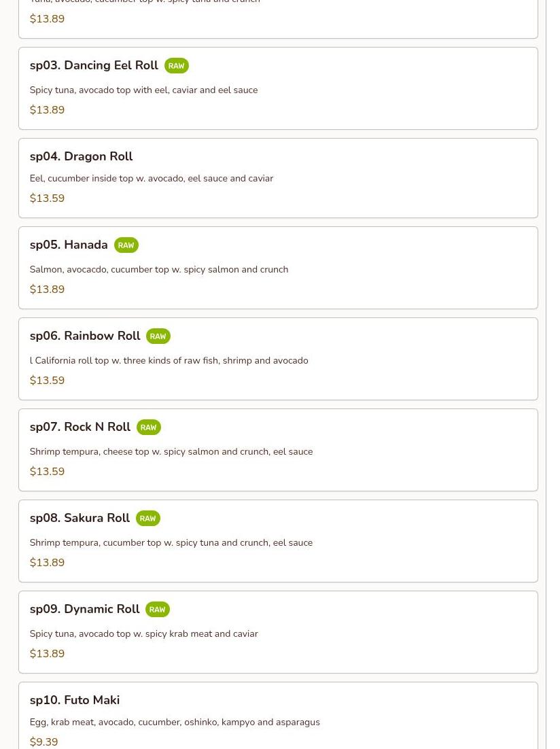Viewport: 560px width, 749px height.
Task: Click the Sakura Roll description text
Action: click(x=171, y=542)
